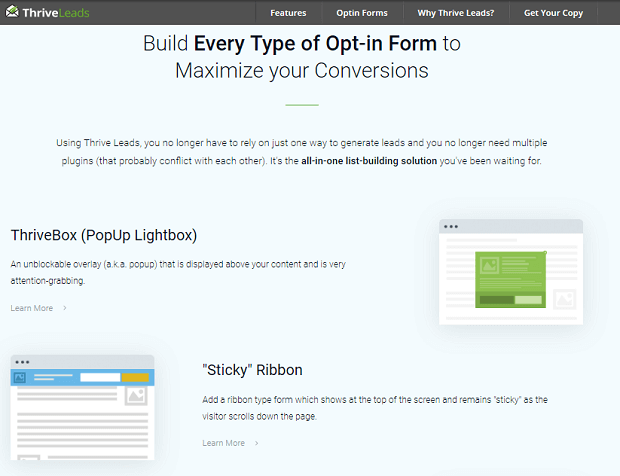This screenshot has width=620, height=476.
Task: Click the "Sticky" Ribbon heading
Action: [x=252, y=370]
